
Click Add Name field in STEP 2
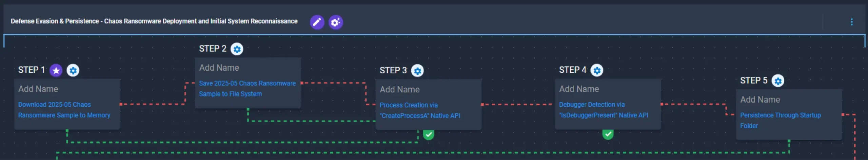tap(219, 68)
